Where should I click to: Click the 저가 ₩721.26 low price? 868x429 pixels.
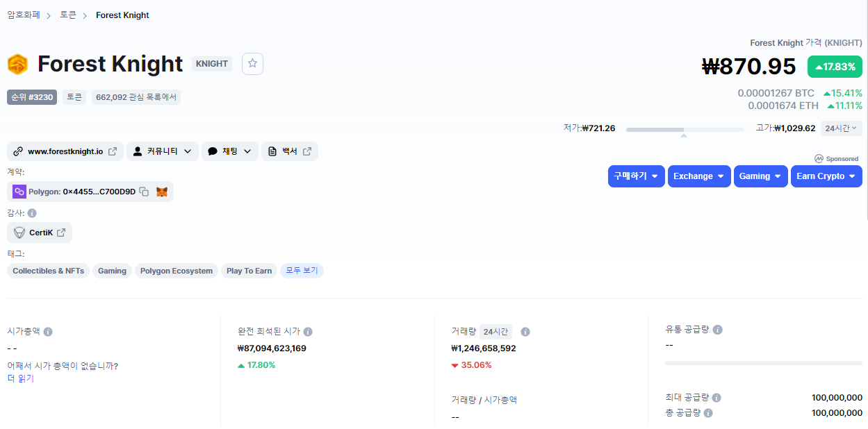click(x=589, y=128)
